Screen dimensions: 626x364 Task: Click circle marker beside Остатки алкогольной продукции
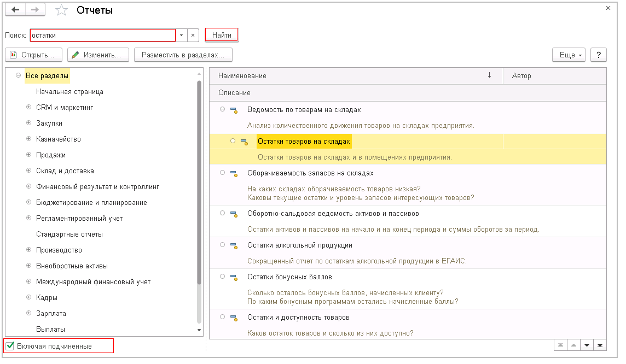coord(222,245)
